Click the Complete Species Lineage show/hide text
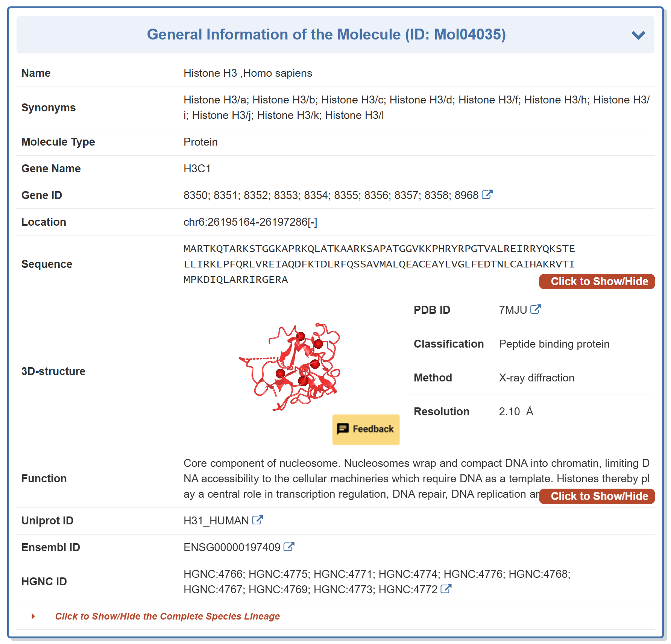 pyautogui.click(x=167, y=616)
